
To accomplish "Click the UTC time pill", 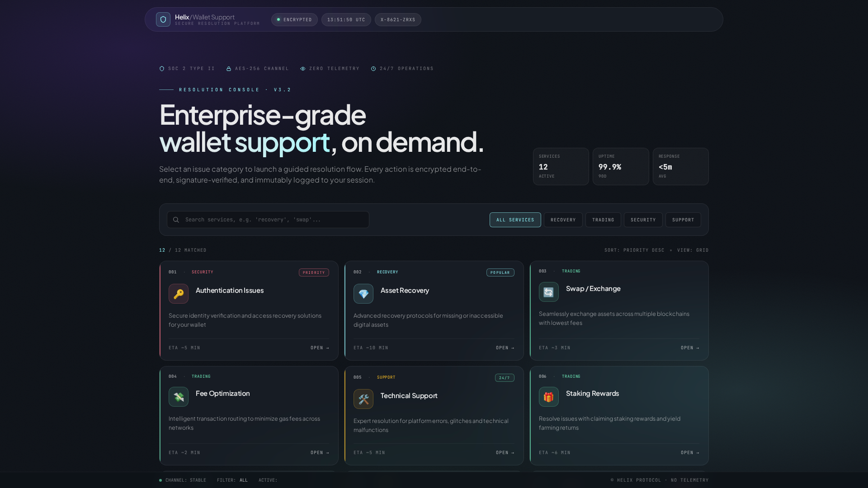I will click(346, 19).
